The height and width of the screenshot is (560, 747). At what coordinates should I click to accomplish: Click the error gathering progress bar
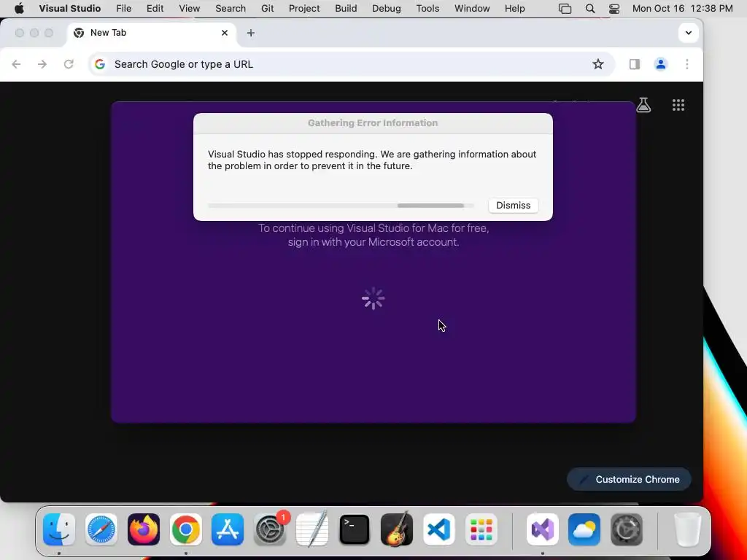click(x=341, y=206)
